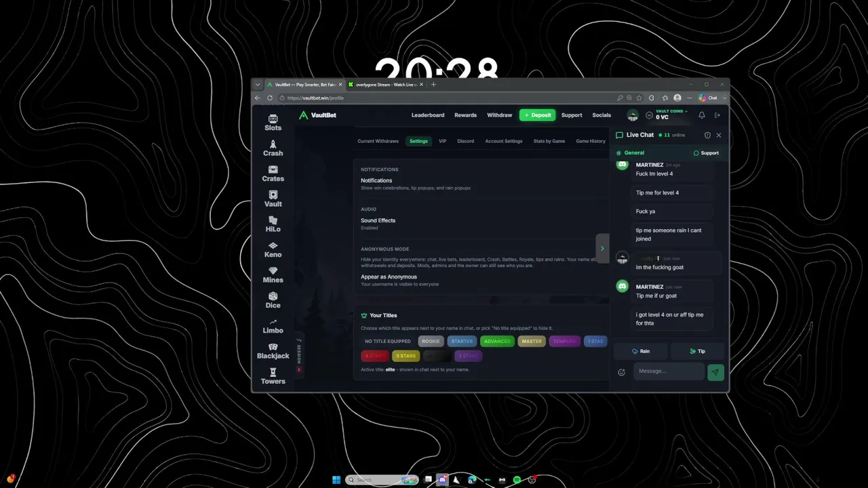The height and width of the screenshot is (488, 868).
Task: Click the chat rules shield icon
Action: point(707,135)
